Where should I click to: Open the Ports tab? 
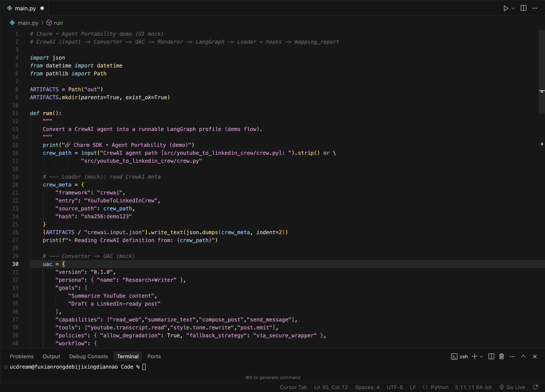(x=154, y=356)
